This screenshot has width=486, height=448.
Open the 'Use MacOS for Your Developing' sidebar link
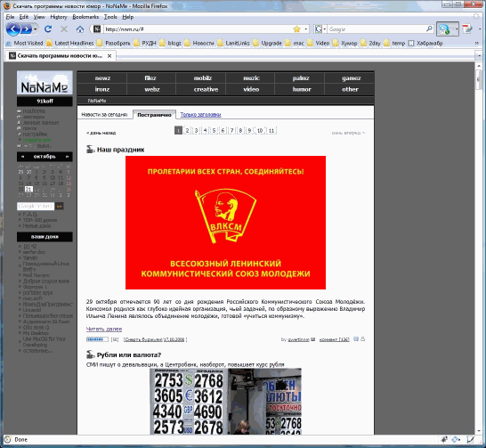coord(44,342)
